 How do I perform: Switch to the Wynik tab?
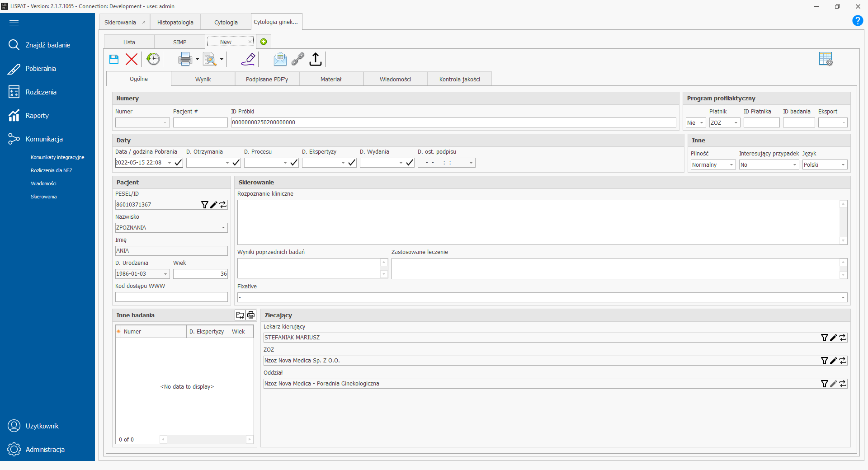203,79
